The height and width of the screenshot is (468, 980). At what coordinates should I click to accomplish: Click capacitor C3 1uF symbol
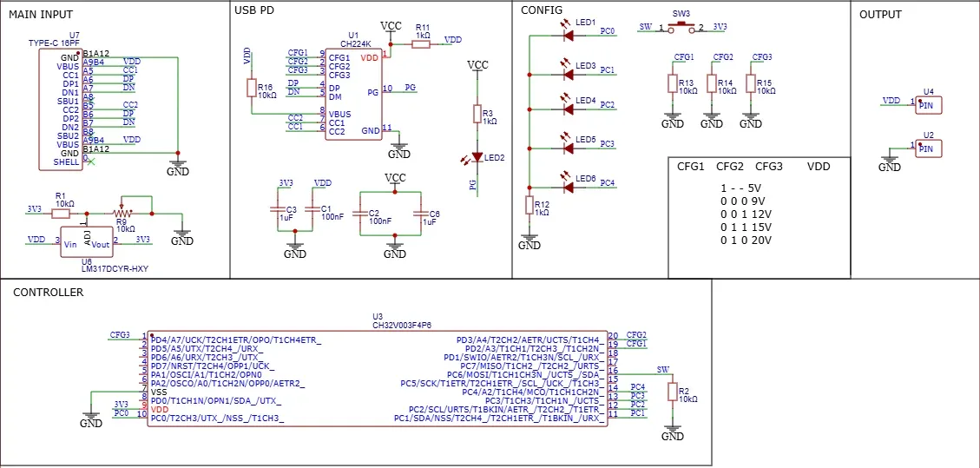point(278,211)
